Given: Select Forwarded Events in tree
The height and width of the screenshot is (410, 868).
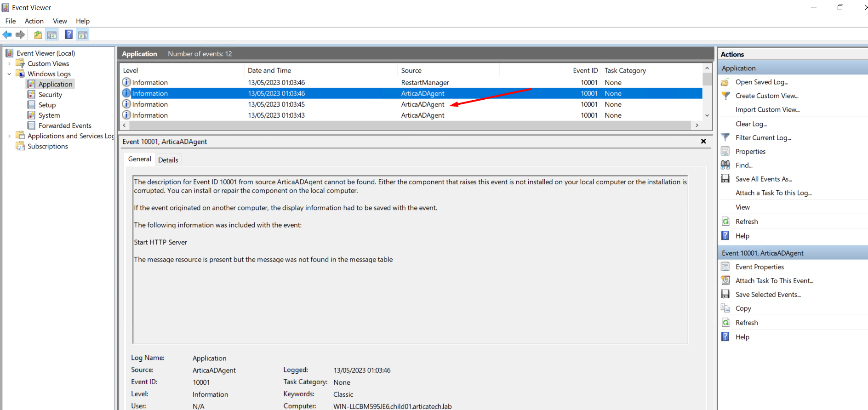Looking at the screenshot, I should (x=65, y=125).
